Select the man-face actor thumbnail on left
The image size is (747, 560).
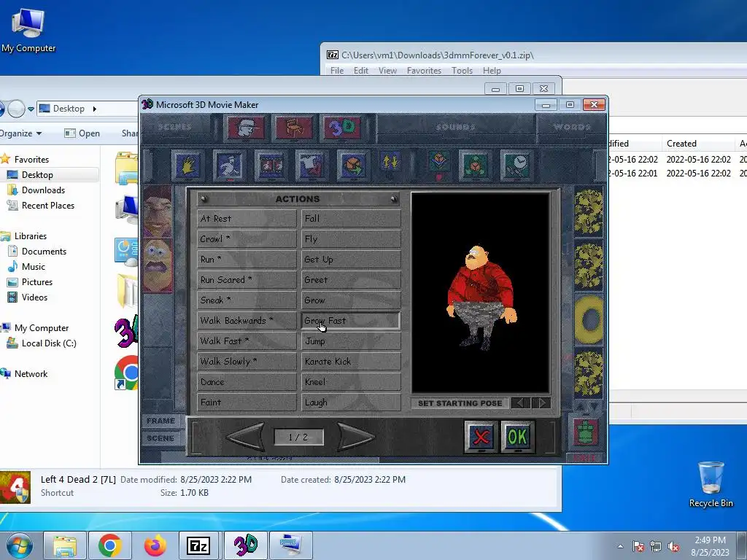[x=158, y=211]
